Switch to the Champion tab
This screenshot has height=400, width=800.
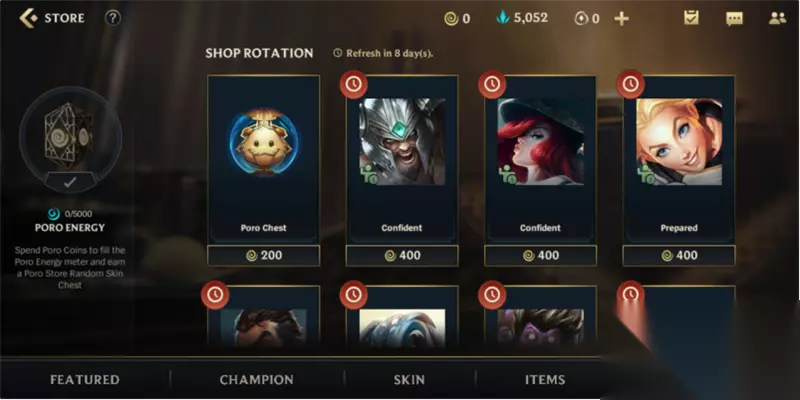tap(257, 380)
